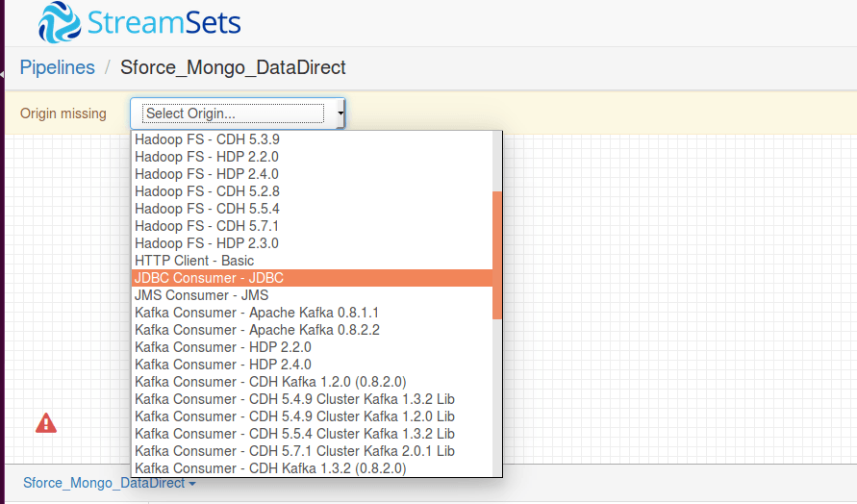Select Kafka Consumer - CDH 5.7.1 Cluster Kafka 2.0.1

(x=294, y=451)
